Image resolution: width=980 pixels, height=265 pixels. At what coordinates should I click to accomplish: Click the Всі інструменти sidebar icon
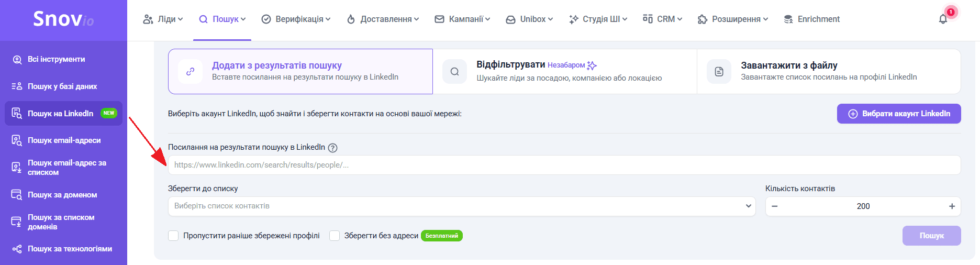[17, 60]
